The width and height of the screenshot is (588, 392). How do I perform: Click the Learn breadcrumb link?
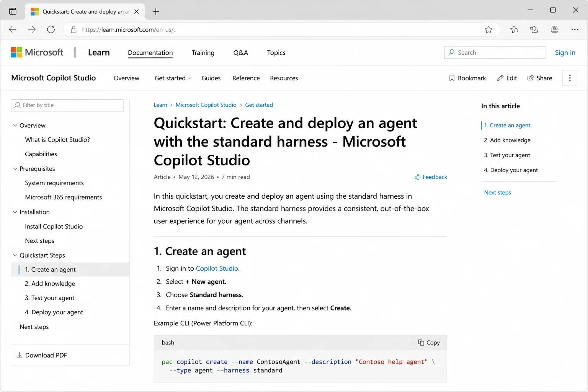[160, 105]
